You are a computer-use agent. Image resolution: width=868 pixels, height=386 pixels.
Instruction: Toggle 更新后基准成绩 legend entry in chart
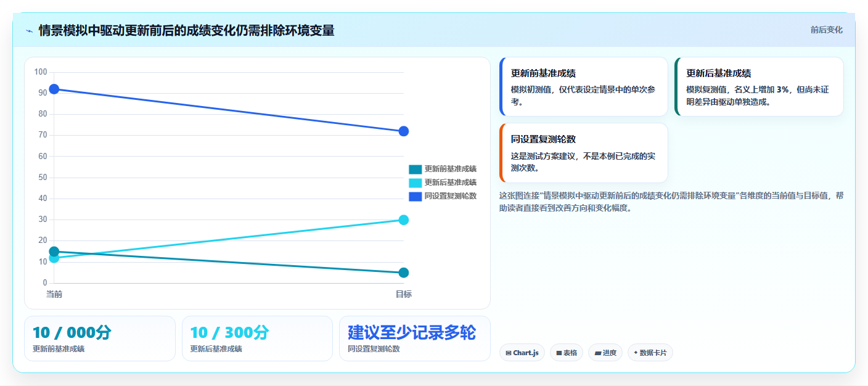coord(443,183)
